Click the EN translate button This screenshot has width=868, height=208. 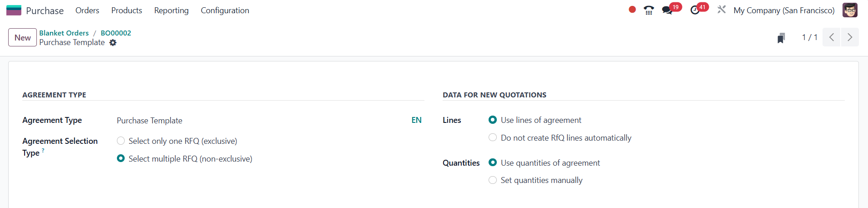(x=417, y=120)
